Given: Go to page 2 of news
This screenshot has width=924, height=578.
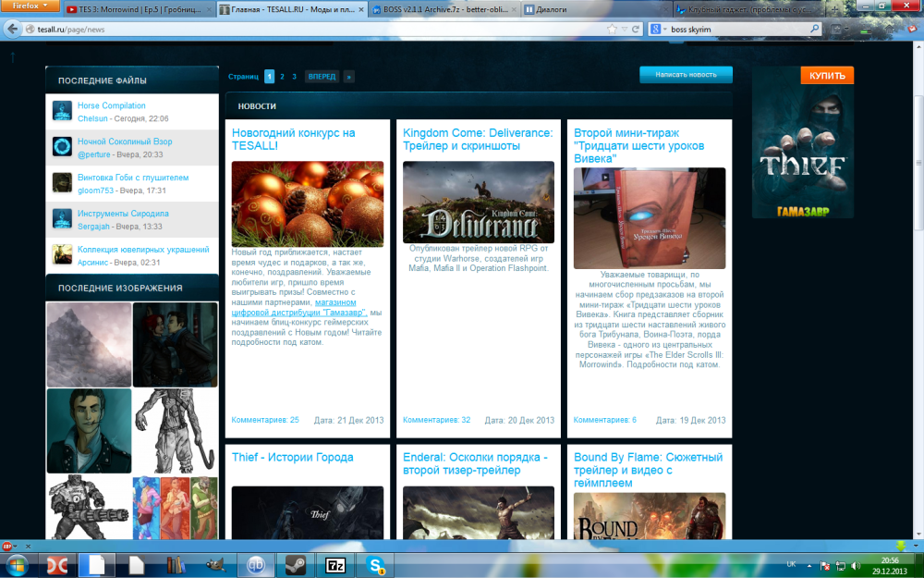Looking at the screenshot, I should [x=282, y=77].
